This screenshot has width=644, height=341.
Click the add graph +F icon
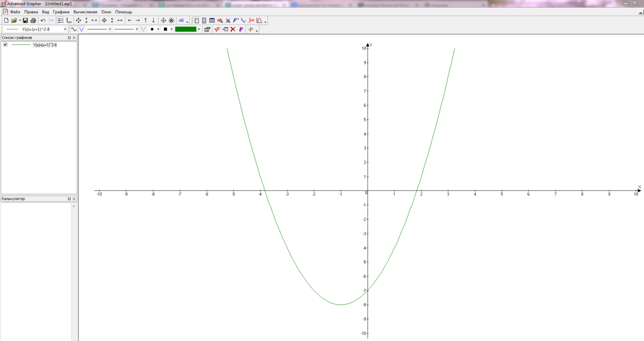click(217, 29)
